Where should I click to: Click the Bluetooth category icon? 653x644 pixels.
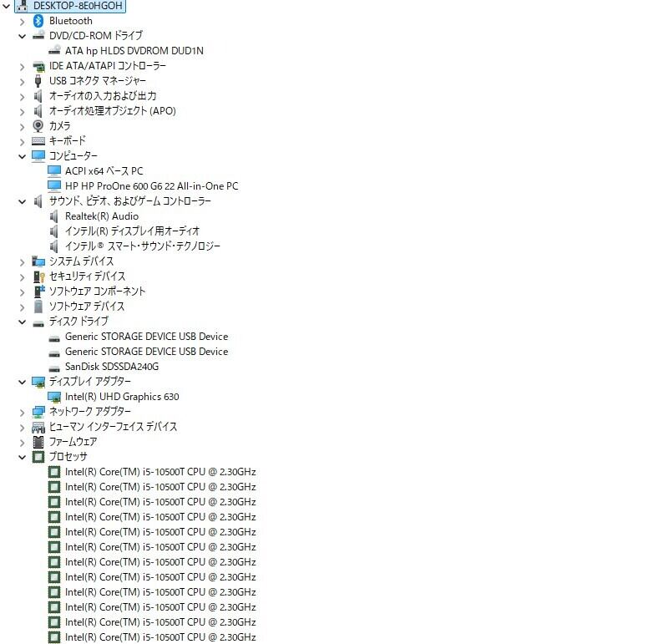[38, 21]
